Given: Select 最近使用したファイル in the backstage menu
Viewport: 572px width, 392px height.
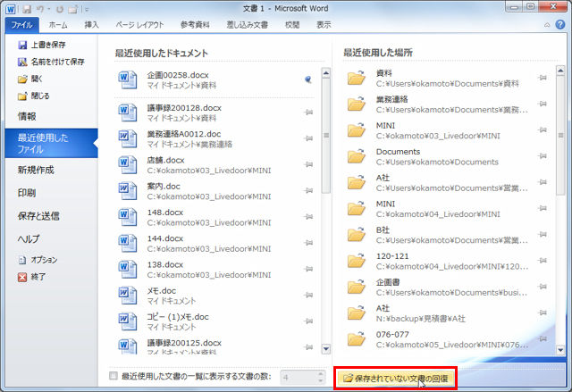Looking at the screenshot, I should point(52,143).
